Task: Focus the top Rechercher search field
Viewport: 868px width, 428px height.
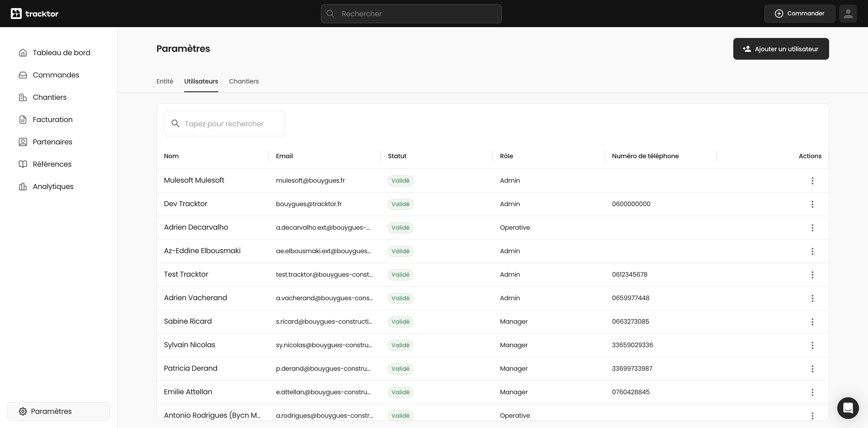Action: (411, 14)
